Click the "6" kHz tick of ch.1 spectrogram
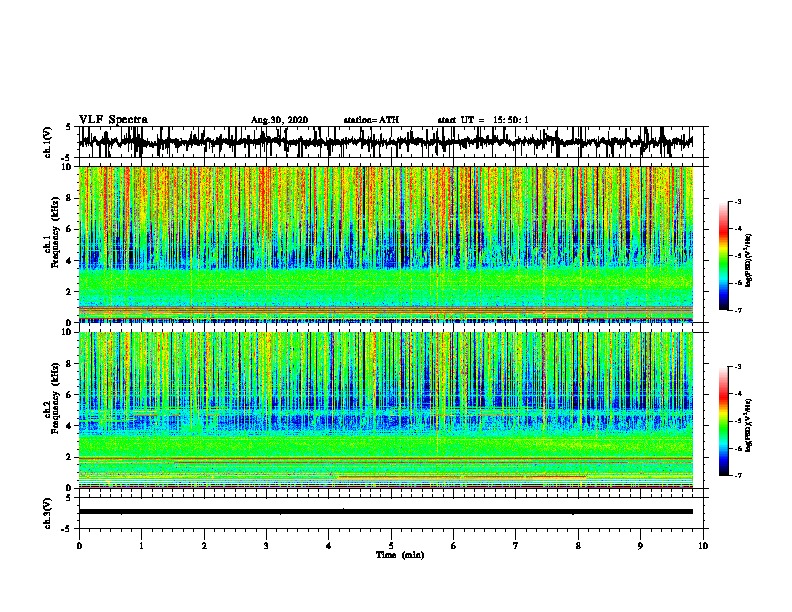 point(70,229)
